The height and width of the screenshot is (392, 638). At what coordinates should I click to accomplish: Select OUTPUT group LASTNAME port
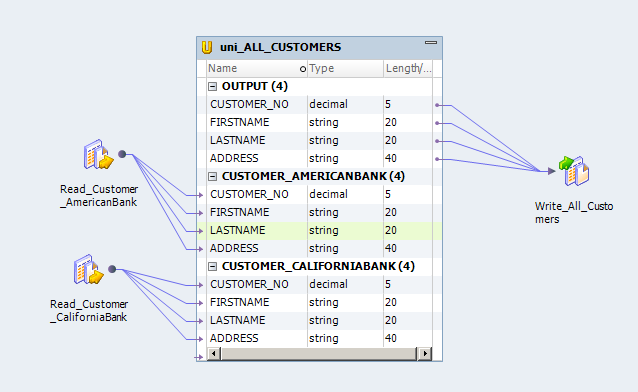tap(319, 140)
